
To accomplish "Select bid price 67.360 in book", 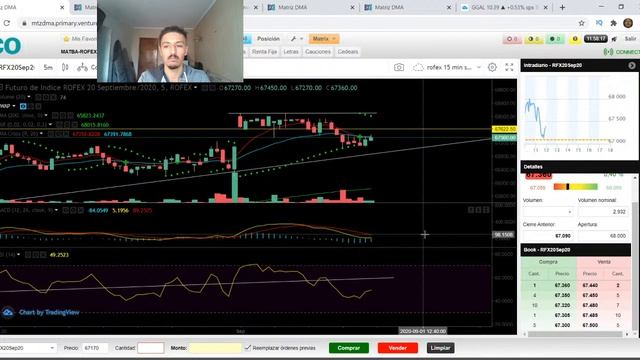I will tap(562, 285).
